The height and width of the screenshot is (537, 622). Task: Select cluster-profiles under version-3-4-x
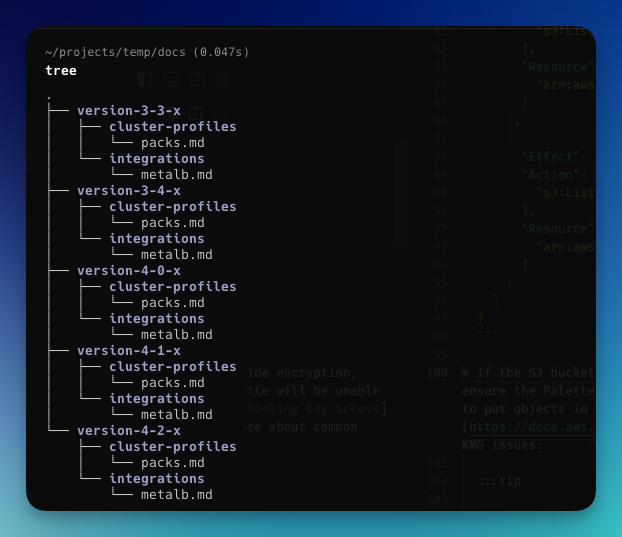click(x=173, y=207)
